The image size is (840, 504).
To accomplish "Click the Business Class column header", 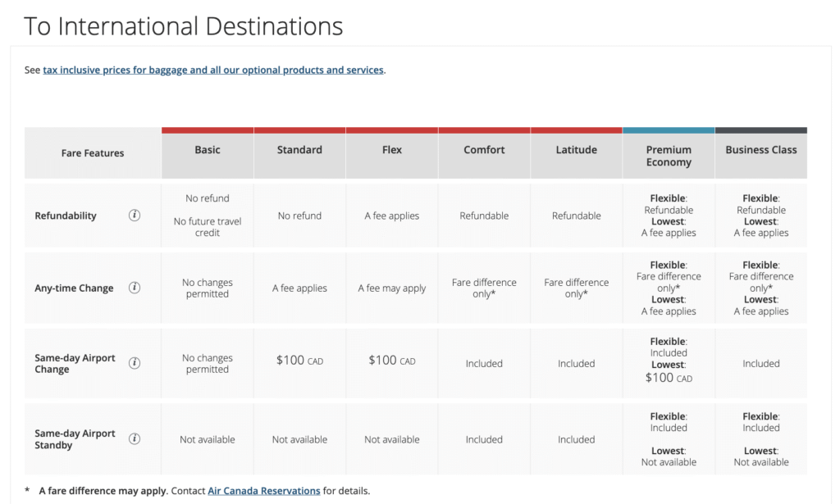I will 760,151.
